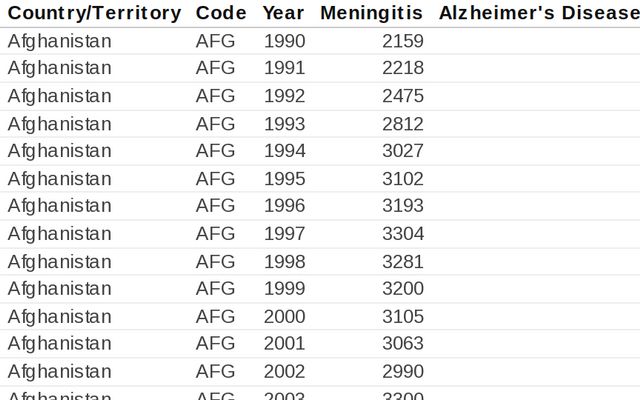
Task: Click the Meningitis value 3105
Action: (x=403, y=317)
